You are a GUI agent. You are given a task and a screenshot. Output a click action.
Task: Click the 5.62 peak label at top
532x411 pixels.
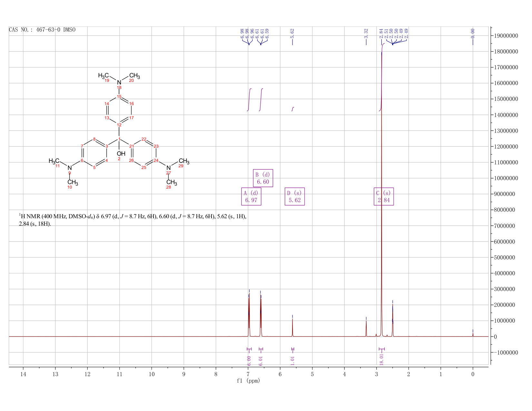[292, 33]
